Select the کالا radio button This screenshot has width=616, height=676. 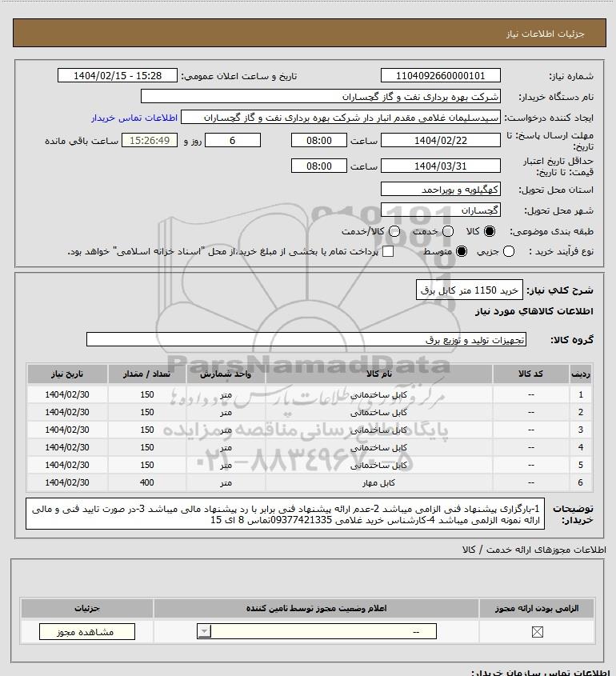[x=490, y=231]
